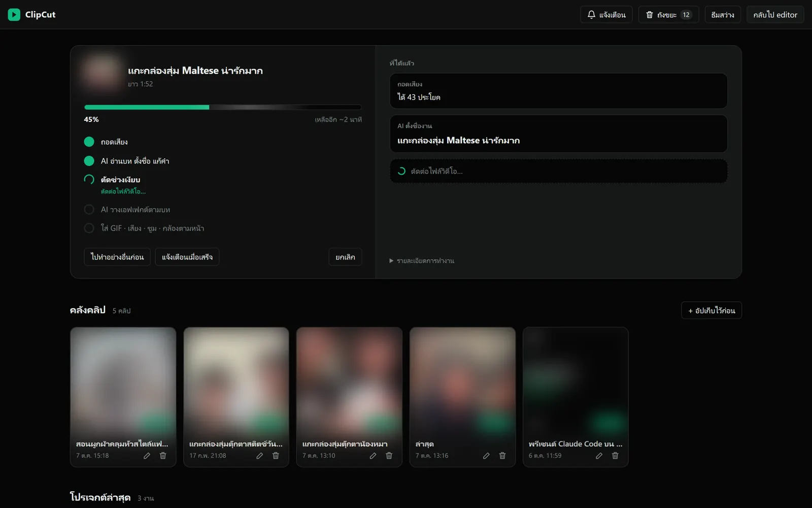The height and width of the screenshot is (508, 812).
Task: Edit the แกะกล่องสุ่มตุ๊กตาน้องหมา clip name
Action: click(x=373, y=456)
